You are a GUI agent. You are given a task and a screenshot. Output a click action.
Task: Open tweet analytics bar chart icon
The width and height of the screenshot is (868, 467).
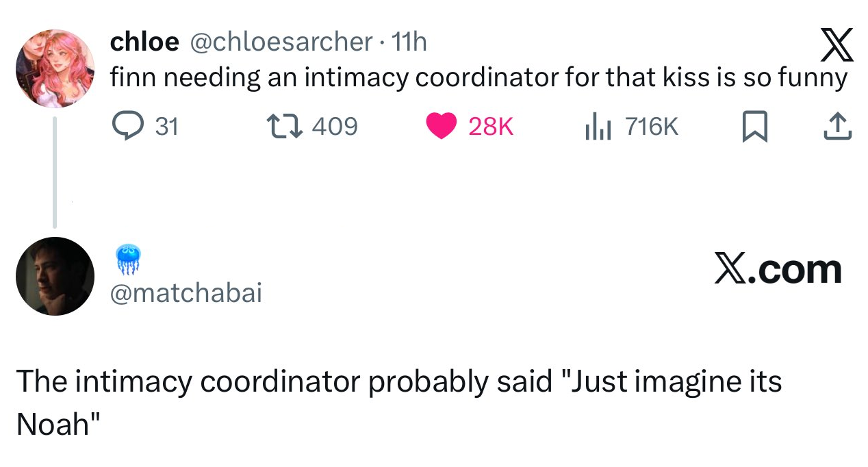click(x=597, y=127)
